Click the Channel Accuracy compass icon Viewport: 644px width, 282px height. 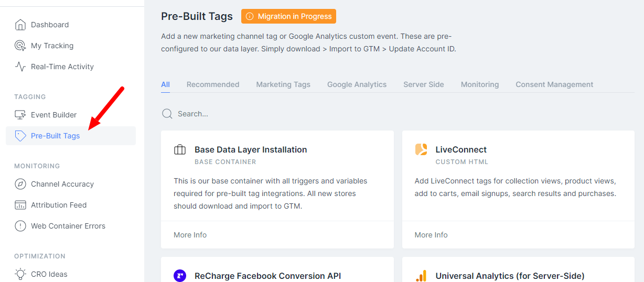click(20, 184)
